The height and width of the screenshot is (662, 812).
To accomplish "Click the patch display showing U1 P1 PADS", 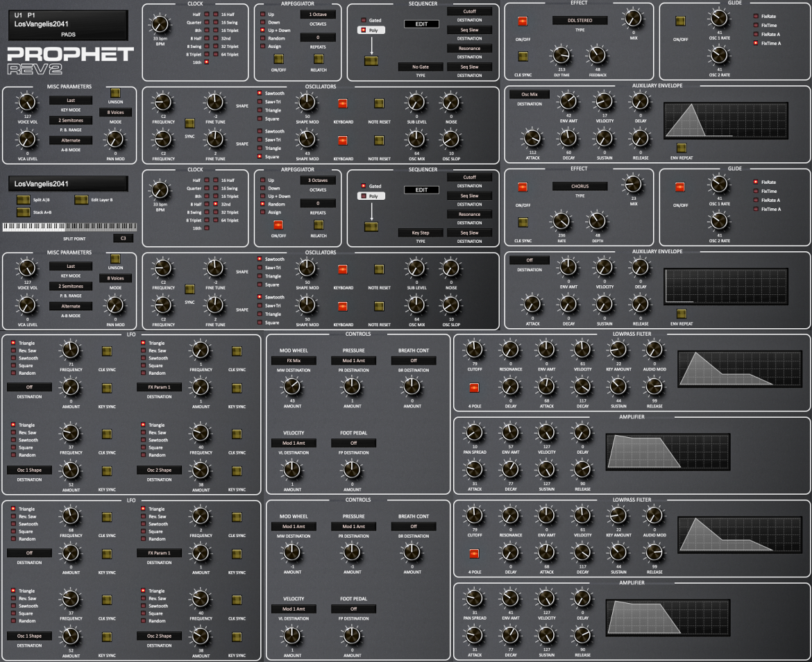I will pyautogui.click(x=68, y=24).
